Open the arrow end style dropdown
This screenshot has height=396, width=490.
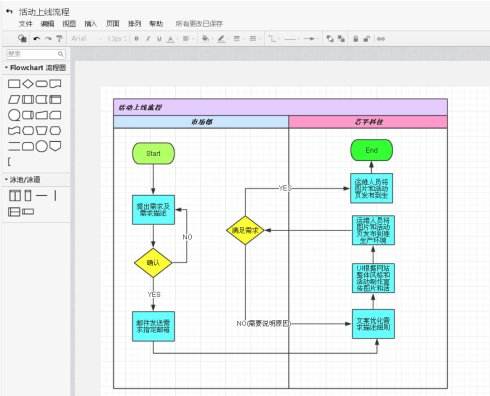[x=310, y=39]
